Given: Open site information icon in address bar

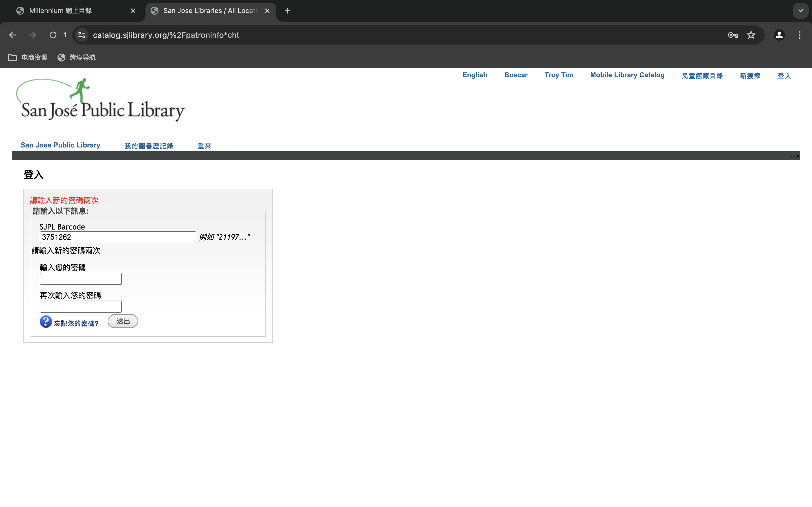Looking at the screenshot, I should [x=82, y=35].
